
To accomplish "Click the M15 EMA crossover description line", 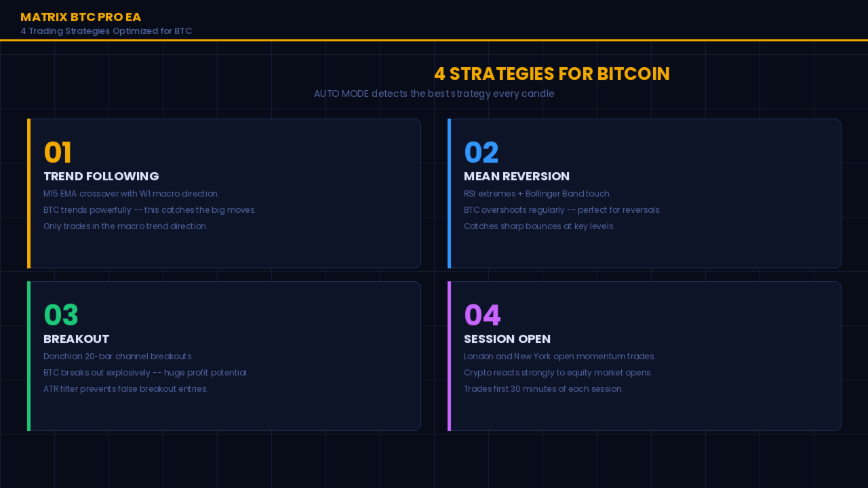I will point(132,194).
